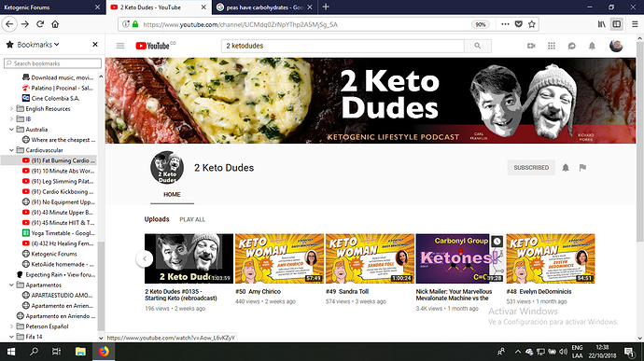Screen dimensions: 644x361
Task: Toggle channel notification bell beside Subscribed
Action: pos(566,168)
